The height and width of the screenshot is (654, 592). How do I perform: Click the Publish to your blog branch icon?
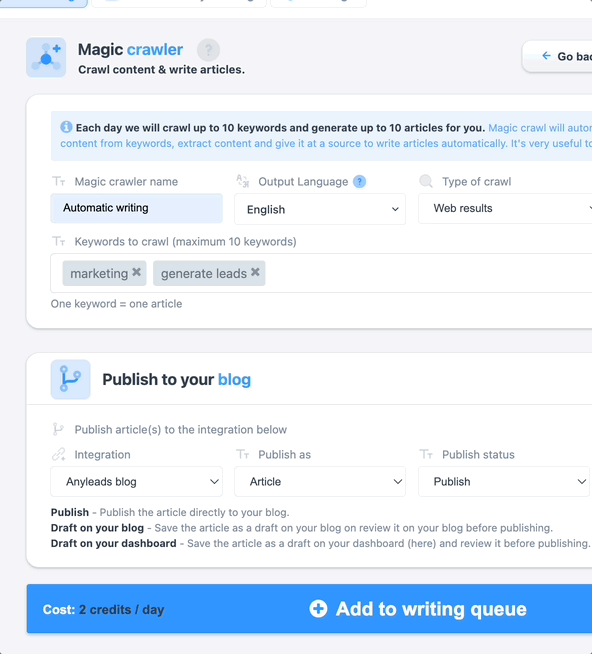click(71, 379)
